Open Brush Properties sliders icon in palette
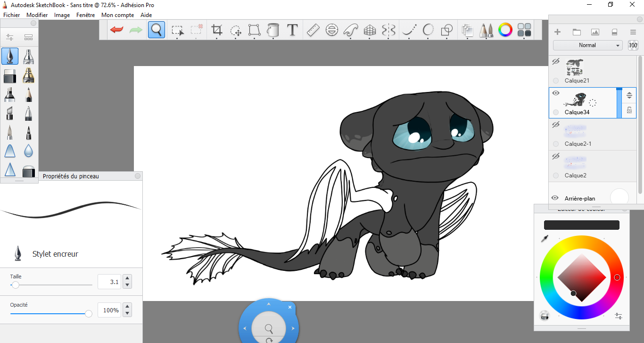644x343 pixels. click(x=10, y=37)
